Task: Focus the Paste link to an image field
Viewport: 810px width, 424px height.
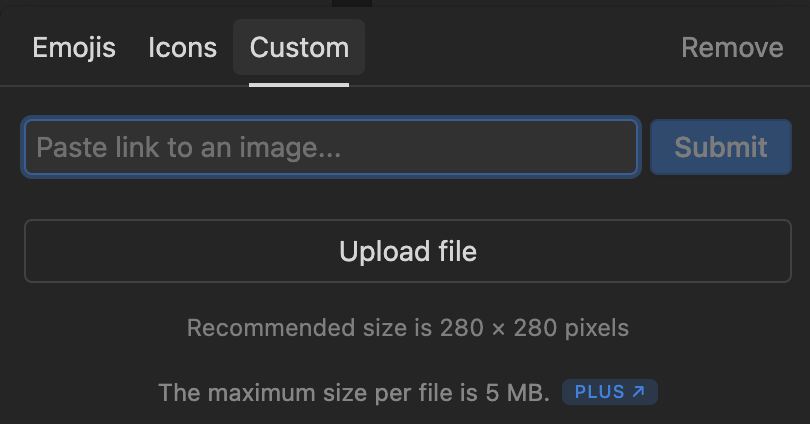Action: coord(331,148)
